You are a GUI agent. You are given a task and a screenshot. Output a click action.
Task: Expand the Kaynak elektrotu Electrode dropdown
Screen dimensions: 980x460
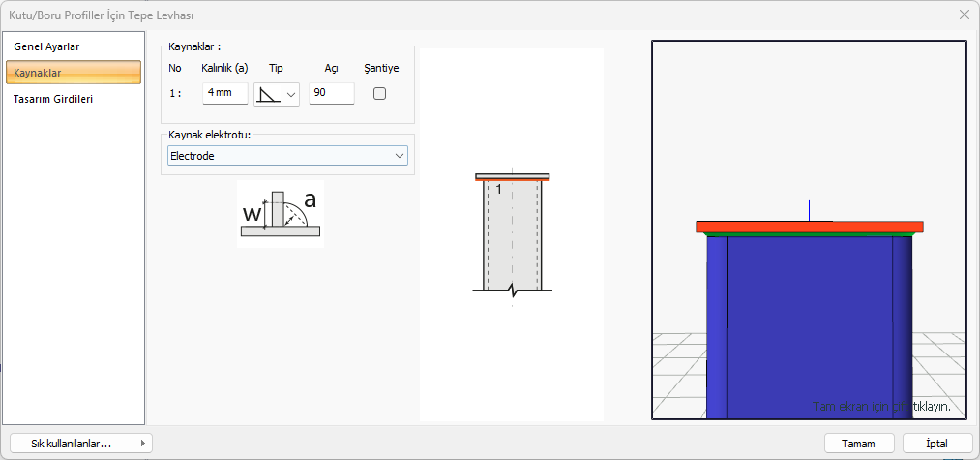287,156
